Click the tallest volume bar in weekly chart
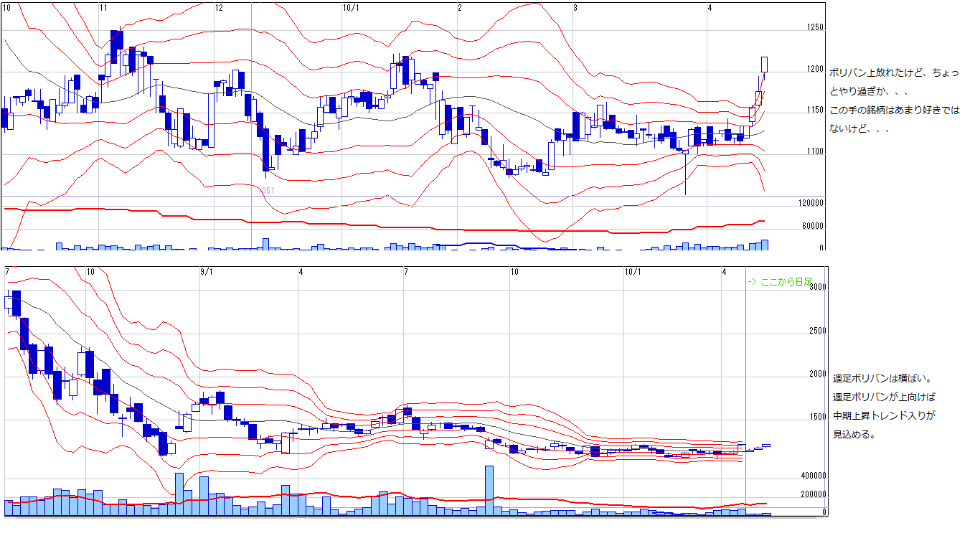 pyautogui.click(x=489, y=490)
